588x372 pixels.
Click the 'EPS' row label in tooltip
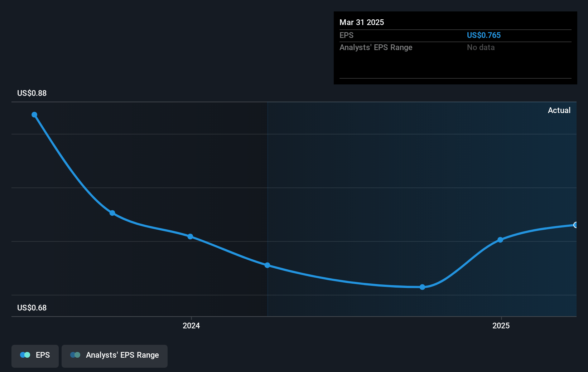click(346, 35)
